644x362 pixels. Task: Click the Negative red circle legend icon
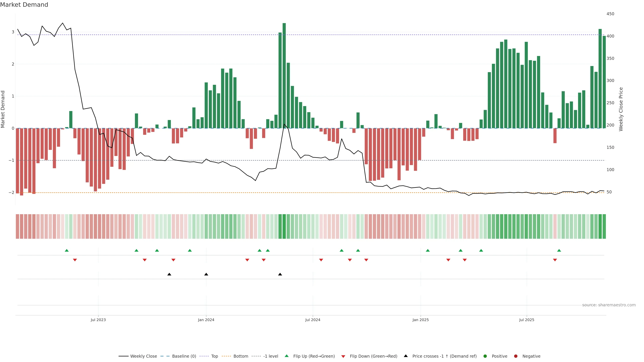pos(516,356)
